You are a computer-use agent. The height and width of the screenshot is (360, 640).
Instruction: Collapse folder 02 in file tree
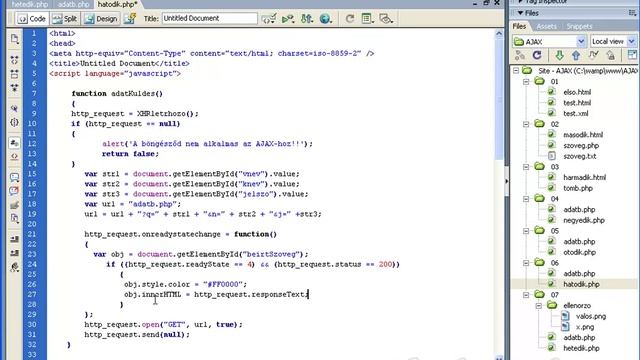pos(526,124)
